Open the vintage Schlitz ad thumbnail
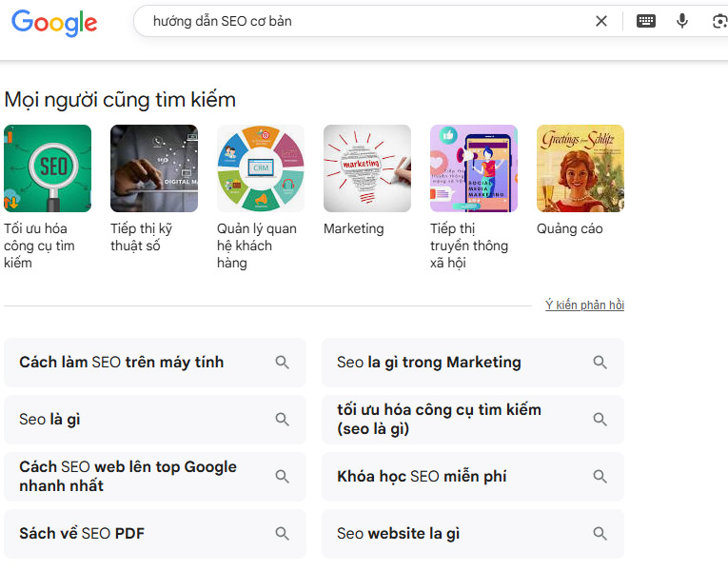728x571 pixels. [x=580, y=168]
